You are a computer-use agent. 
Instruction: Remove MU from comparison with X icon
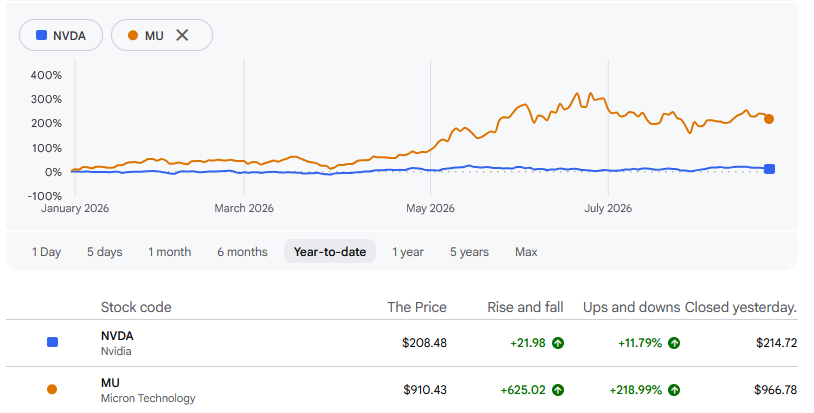click(182, 35)
